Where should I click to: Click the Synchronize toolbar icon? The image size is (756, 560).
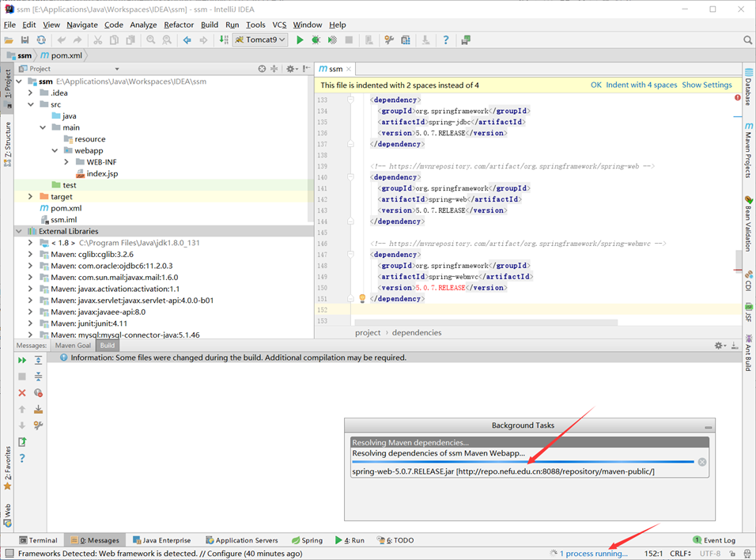tap(41, 40)
